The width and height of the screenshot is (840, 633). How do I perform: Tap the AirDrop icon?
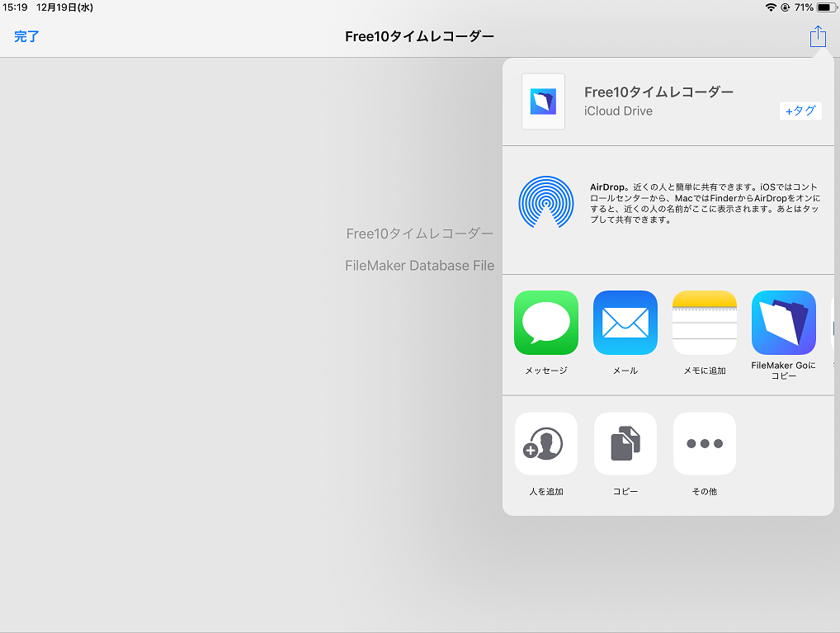(x=546, y=202)
